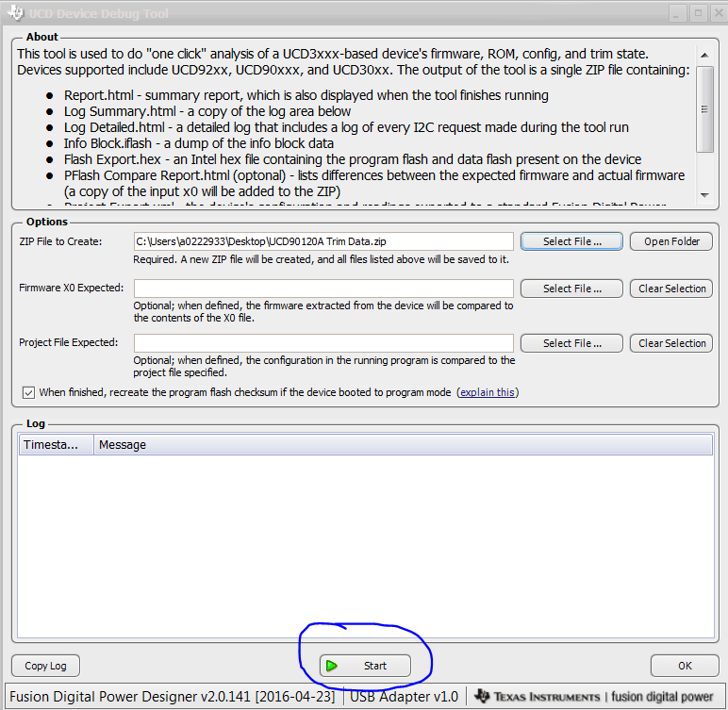Click 'USB Adapter v1.0' status text
The height and width of the screenshot is (710, 728).
(404, 697)
